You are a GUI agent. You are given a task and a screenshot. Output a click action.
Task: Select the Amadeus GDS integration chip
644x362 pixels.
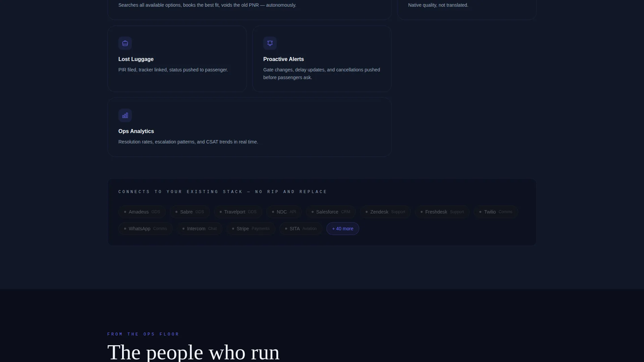coord(142,212)
